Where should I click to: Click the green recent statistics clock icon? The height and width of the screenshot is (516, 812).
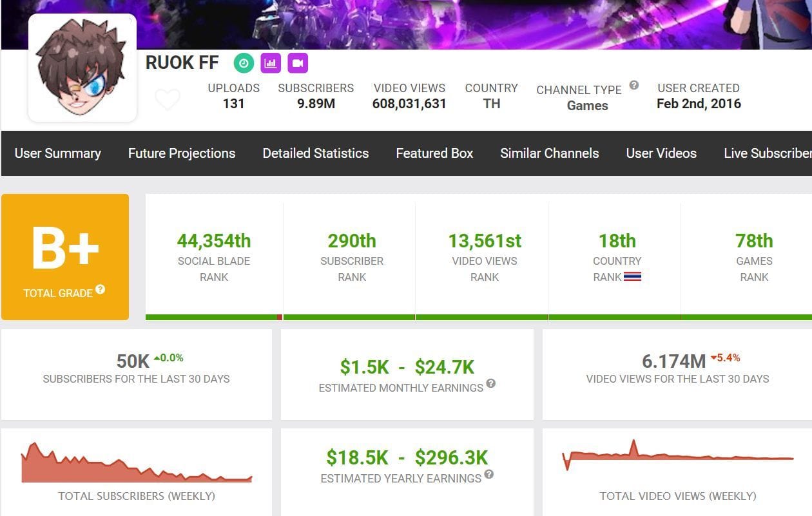(x=245, y=62)
